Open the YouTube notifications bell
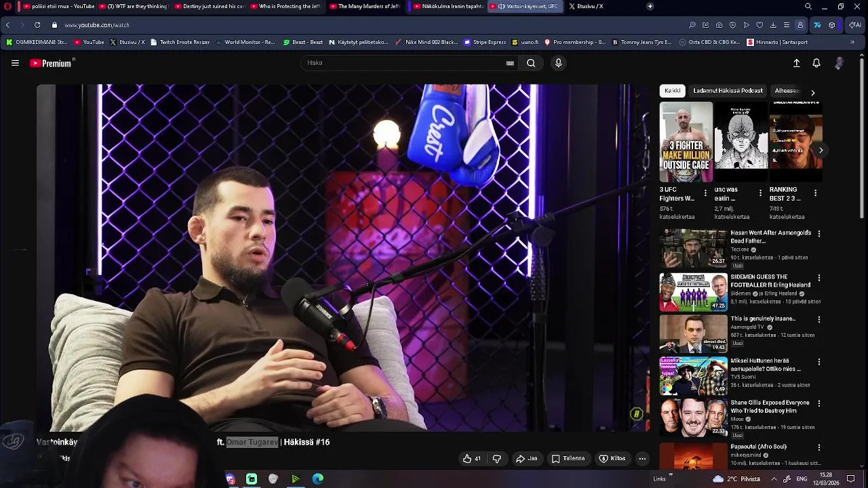Screen dimensions: 868x488 coord(816,63)
